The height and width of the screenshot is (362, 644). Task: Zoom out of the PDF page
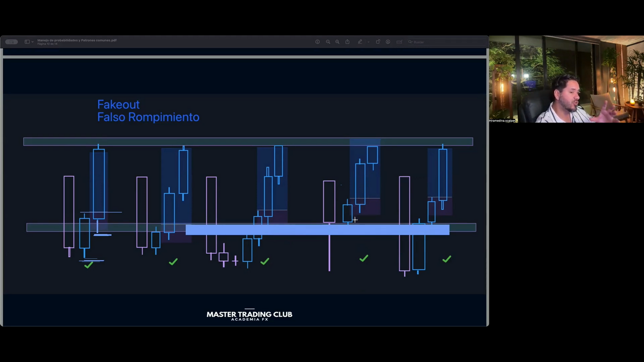click(328, 42)
